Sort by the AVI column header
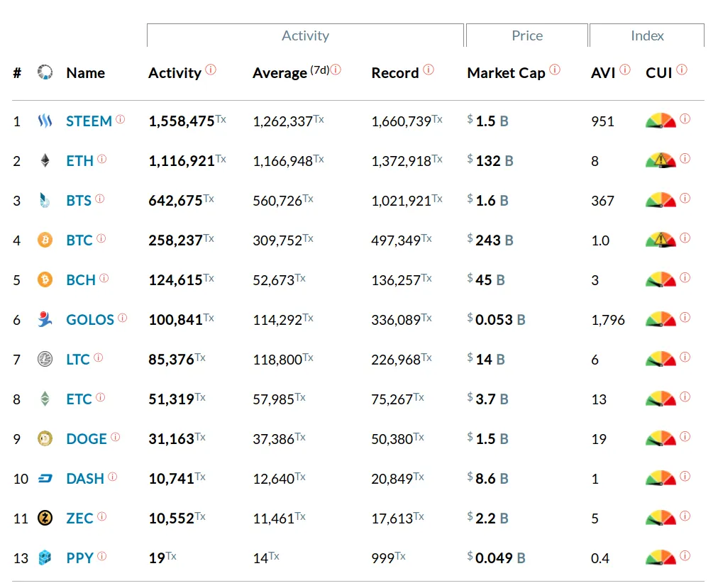718x588 pixels. click(603, 73)
